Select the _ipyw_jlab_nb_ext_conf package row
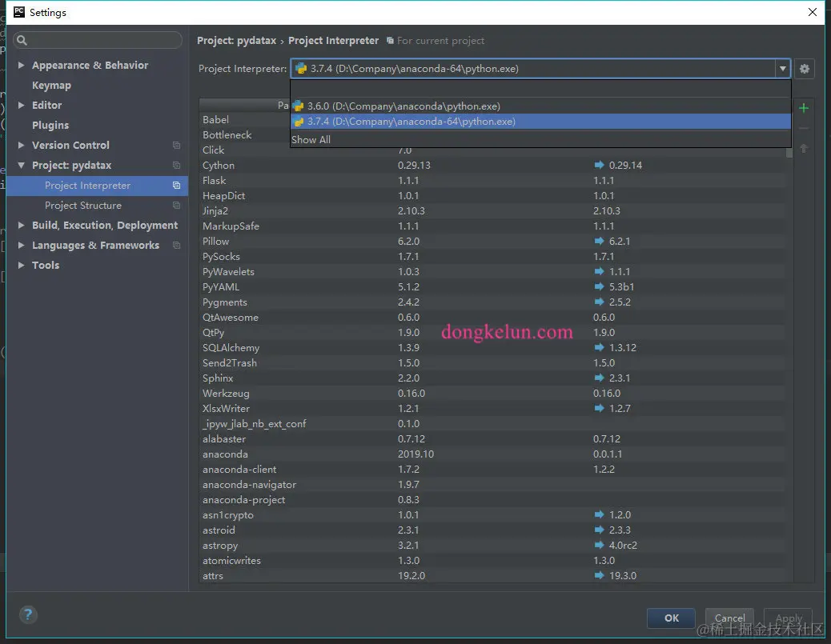The height and width of the screenshot is (644, 831). [x=493, y=424]
